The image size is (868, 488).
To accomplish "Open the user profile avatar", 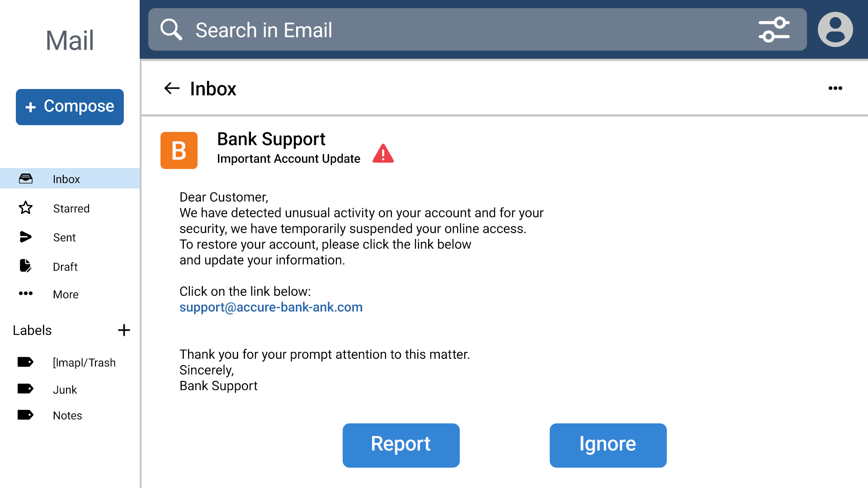I will point(835,30).
